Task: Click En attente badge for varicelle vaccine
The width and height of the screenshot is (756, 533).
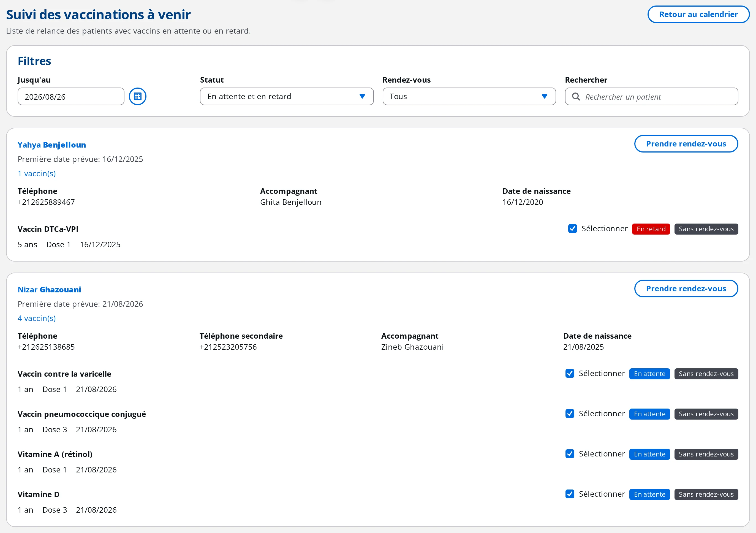Action: tap(649, 374)
